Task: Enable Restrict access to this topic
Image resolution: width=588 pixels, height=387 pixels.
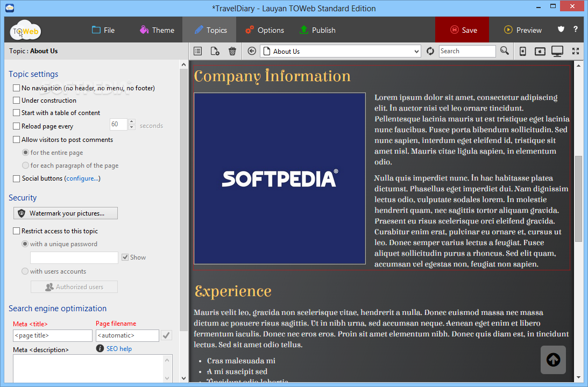Action: (17, 231)
